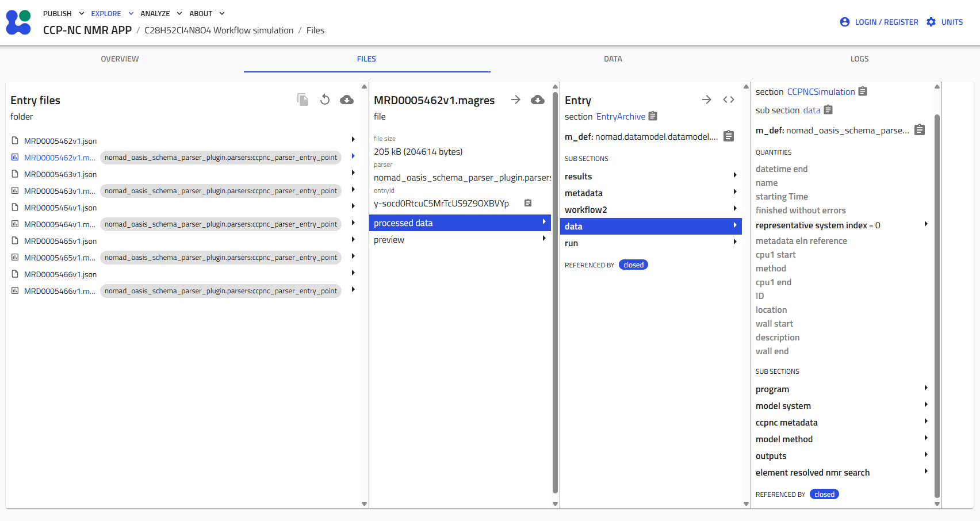Copy entryId clipboard icon
Viewport: 980px width, 521px height.
(x=528, y=203)
